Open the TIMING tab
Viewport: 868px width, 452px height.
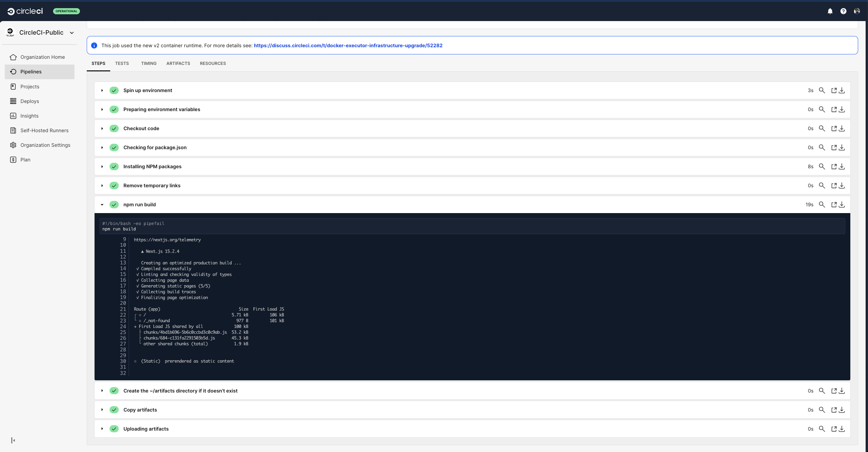click(x=148, y=64)
